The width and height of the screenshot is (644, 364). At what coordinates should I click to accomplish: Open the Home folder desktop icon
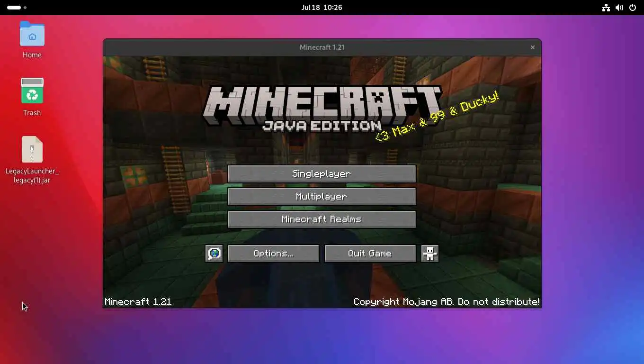tap(32, 40)
